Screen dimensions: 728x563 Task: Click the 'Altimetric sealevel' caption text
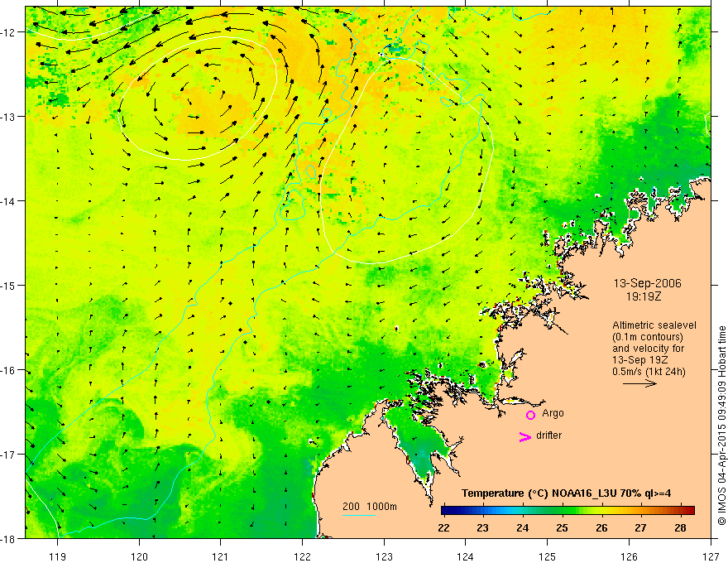[x=654, y=325]
